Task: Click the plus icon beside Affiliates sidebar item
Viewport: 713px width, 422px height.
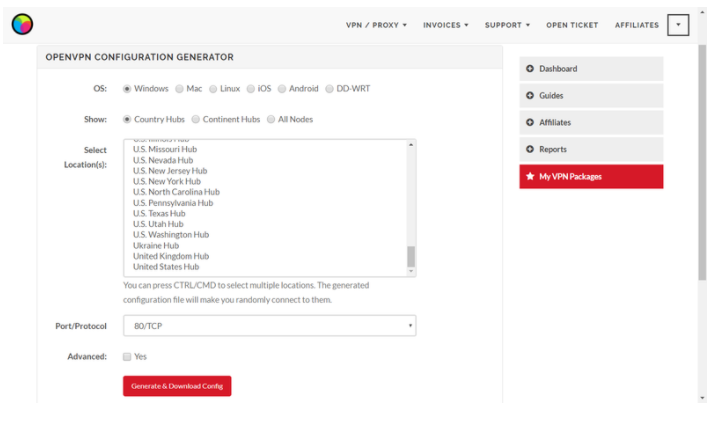Action: pos(530,122)
